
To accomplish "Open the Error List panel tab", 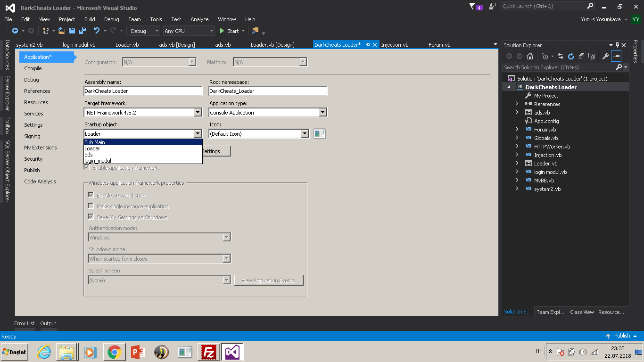I will [25, 323].
